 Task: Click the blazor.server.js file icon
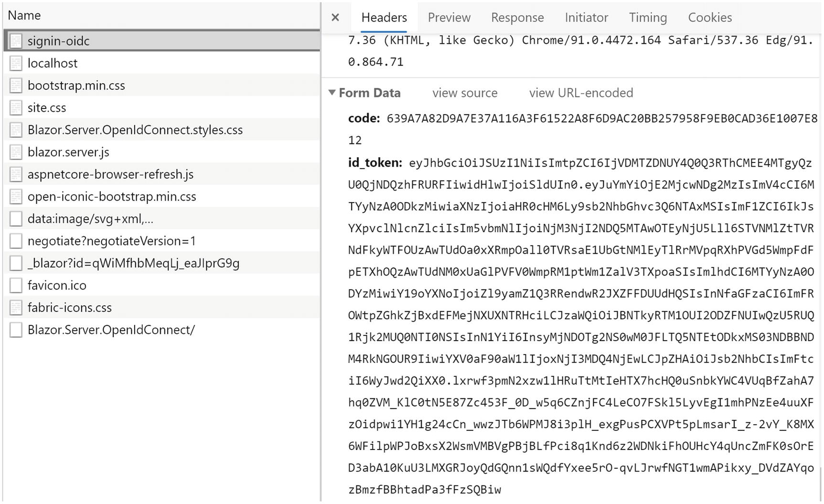pyautogui.click(x=16, y=152)
